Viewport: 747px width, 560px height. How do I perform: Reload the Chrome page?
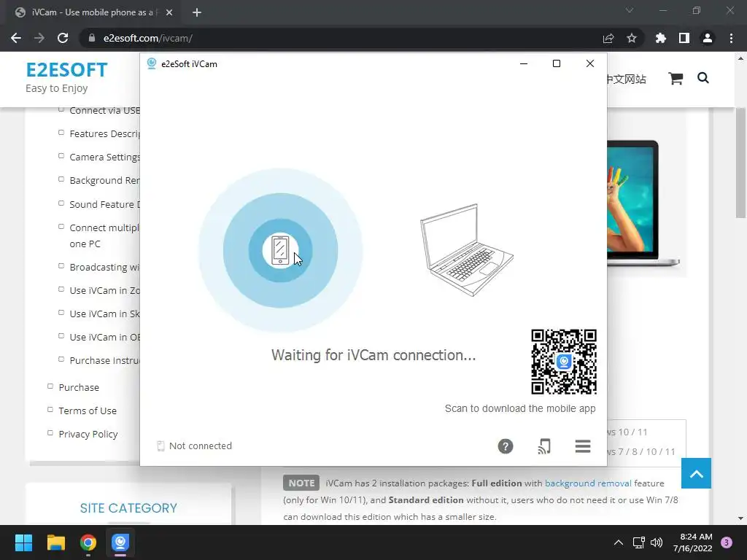click(x=63, y=38)
